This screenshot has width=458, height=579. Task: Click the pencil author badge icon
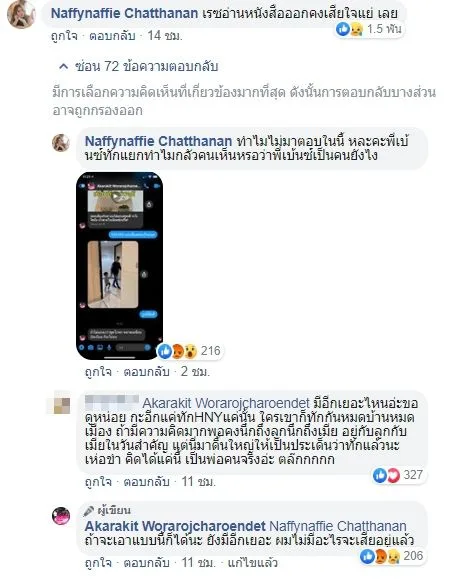click(89, 511)
